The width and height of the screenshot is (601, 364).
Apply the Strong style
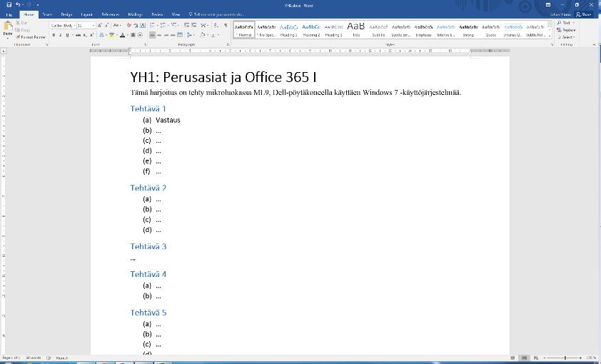(x=468, y=30)
